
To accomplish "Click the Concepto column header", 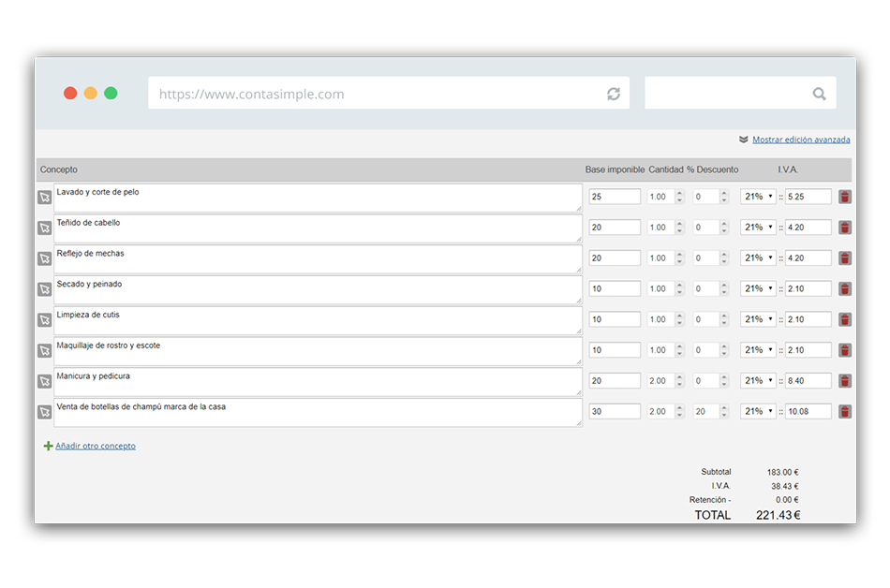I will [58, 169].
